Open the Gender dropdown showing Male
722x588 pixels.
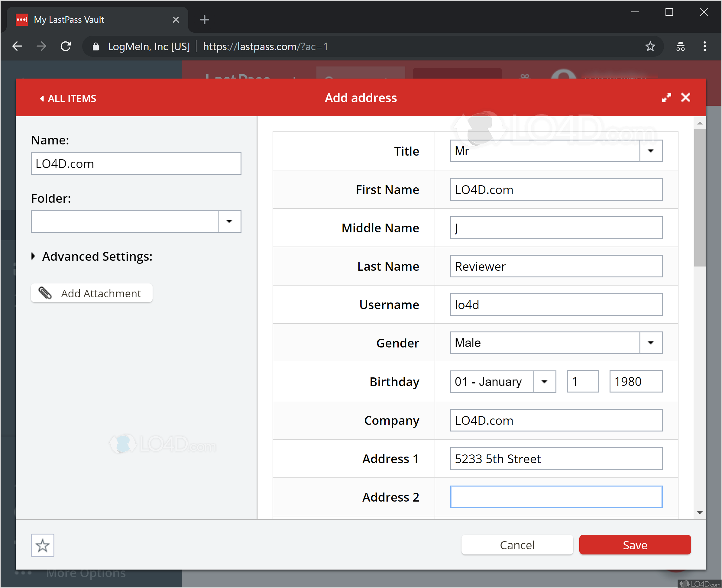pyautogui.click(x=650, y=342)
